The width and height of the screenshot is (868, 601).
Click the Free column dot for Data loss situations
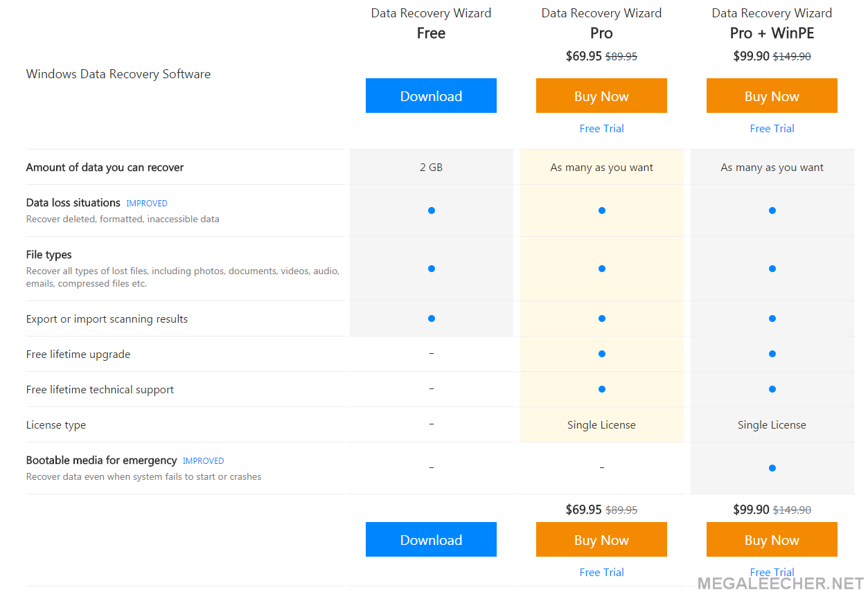click(x=431, y=210)
